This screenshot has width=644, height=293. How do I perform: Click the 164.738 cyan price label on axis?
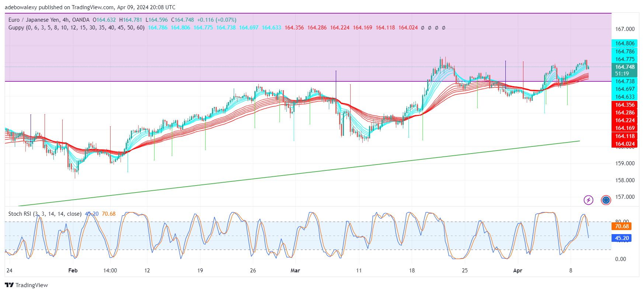(624, 81)
